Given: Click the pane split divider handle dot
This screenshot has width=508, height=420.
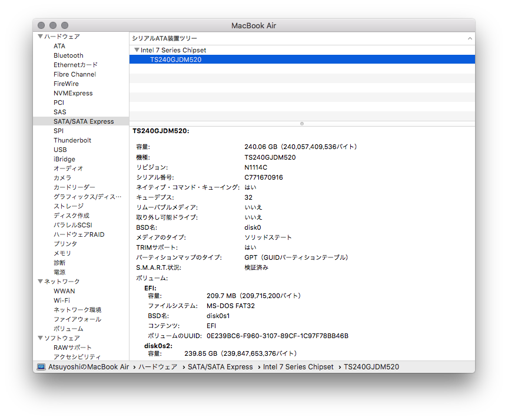Looking at the screenshot, I should click(x=302, y=124).
